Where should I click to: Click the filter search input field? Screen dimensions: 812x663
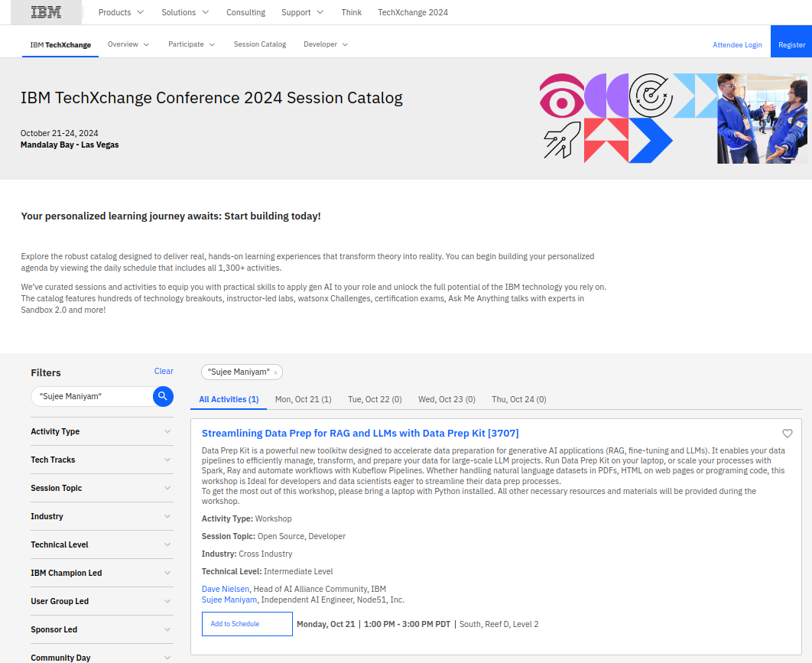(x=92, y=396)
